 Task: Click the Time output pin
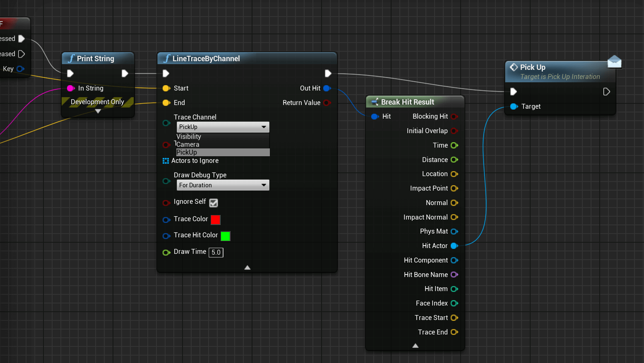pos(454,145)
